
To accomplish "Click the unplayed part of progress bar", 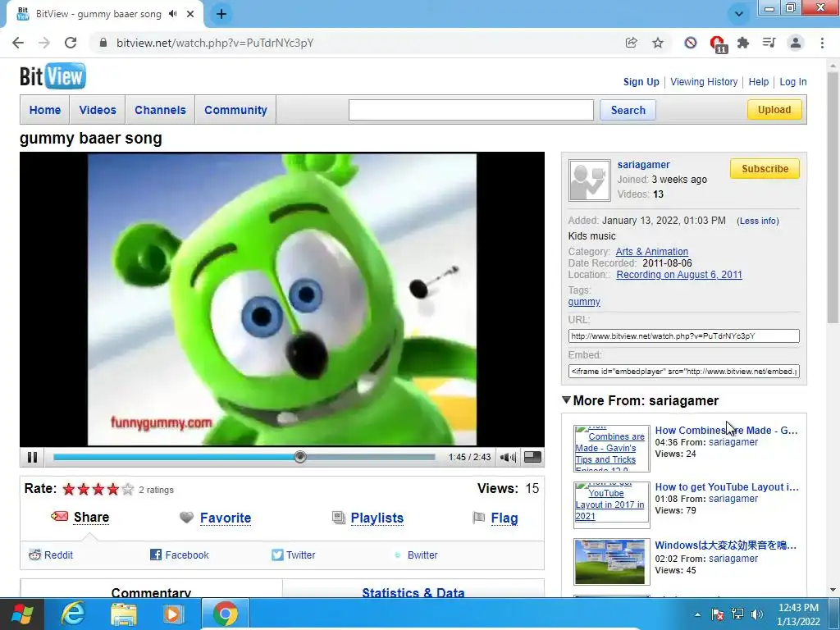I will click(370, 457).
